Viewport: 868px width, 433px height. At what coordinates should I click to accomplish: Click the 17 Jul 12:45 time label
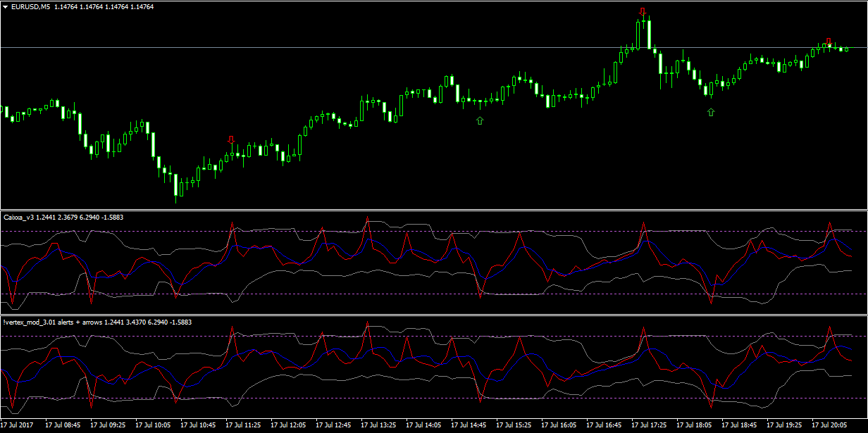coord(333,425)
